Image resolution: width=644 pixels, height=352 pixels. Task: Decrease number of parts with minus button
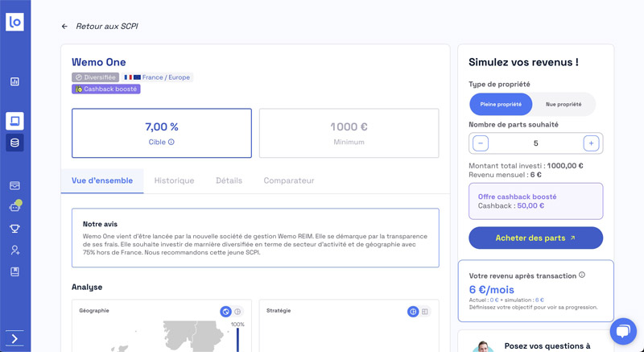point(481,143)
